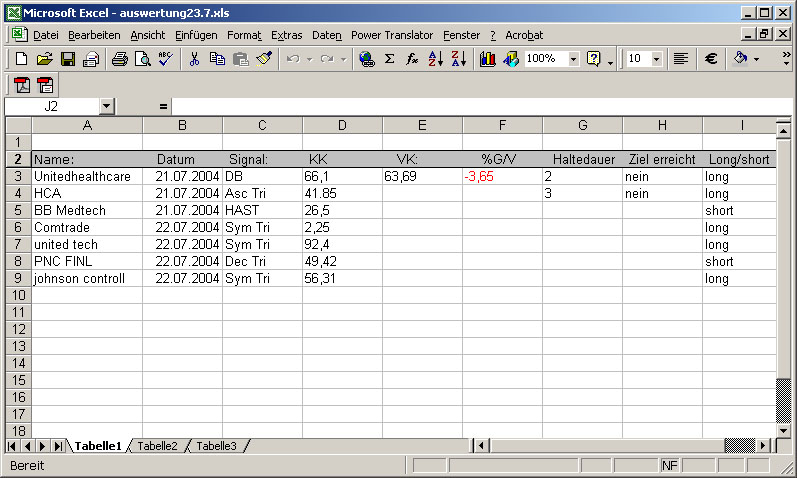Click the AutoSum sigma icon

389,59
